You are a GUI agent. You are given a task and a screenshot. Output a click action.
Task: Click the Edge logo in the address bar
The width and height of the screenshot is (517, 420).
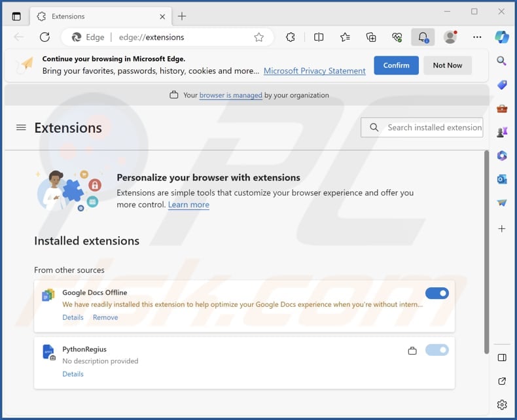77,37
